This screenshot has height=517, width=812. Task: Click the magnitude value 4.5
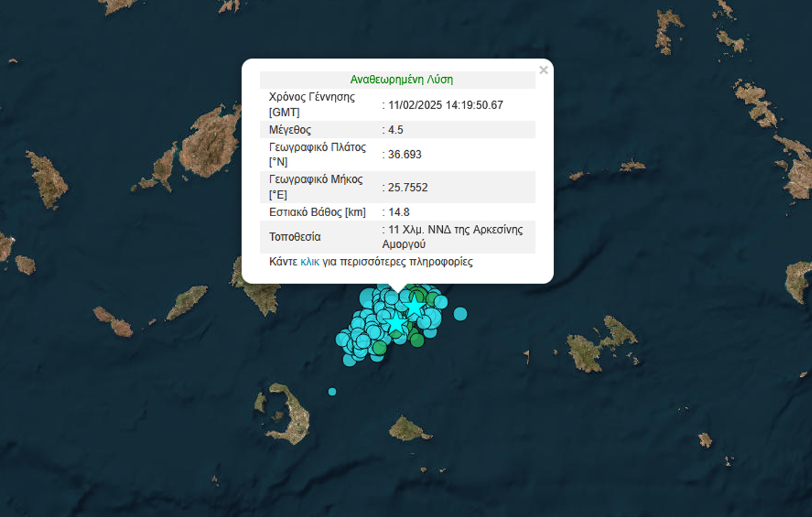(x=395, y=130)
